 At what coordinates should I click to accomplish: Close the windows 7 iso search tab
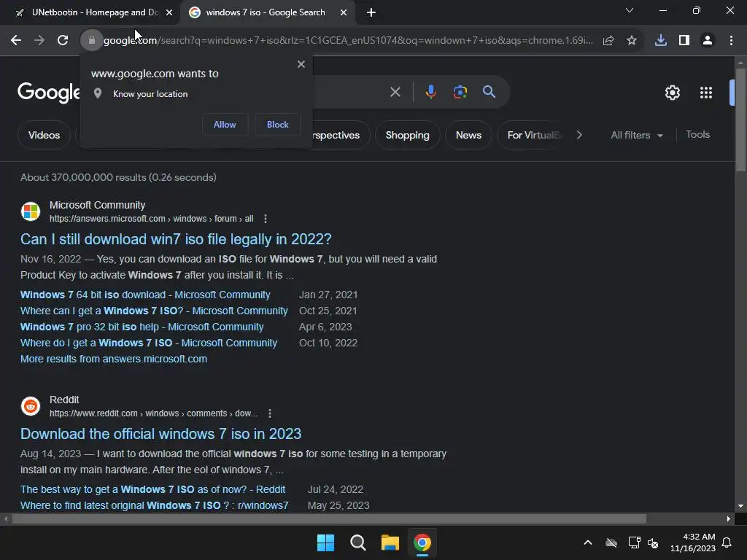click(x=344, y=13)
